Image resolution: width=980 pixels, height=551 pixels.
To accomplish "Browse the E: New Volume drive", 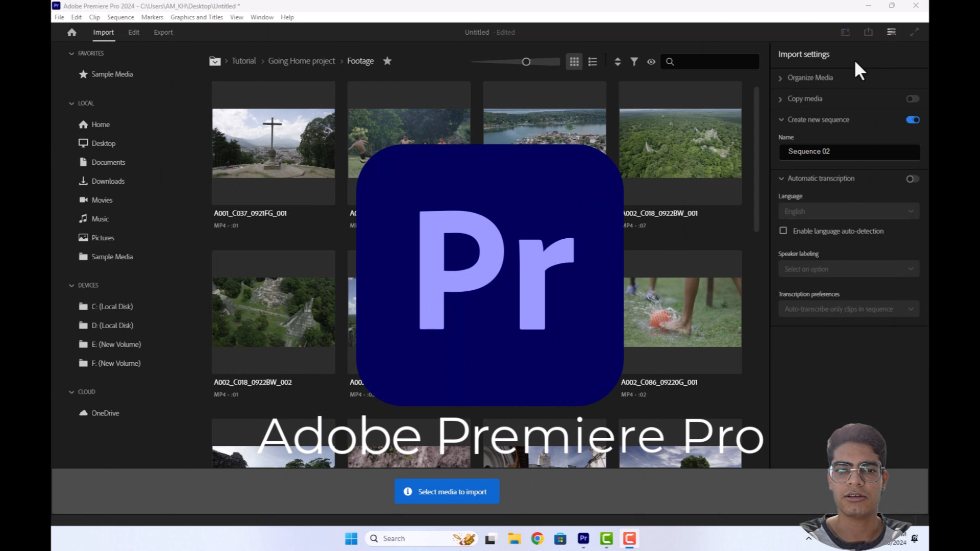I will coord(110,344).
